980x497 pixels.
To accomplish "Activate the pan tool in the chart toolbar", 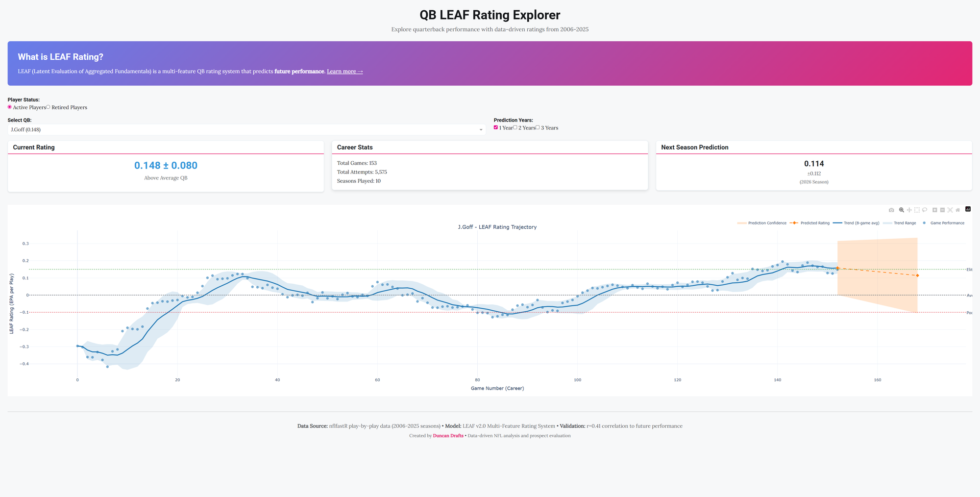I will [909, 210].
